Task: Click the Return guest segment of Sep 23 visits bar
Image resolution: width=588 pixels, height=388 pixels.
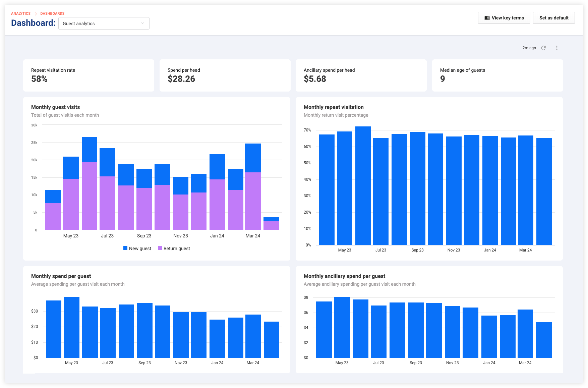Action: (144, 209)
